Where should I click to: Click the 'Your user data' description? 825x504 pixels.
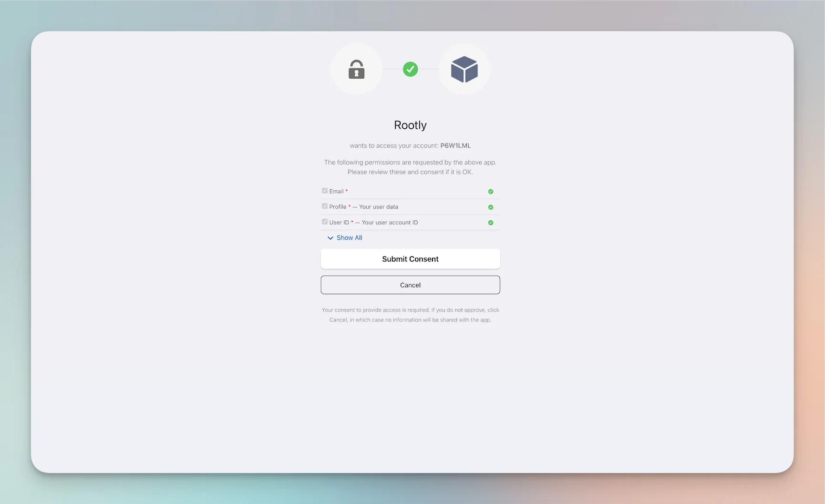379,207
